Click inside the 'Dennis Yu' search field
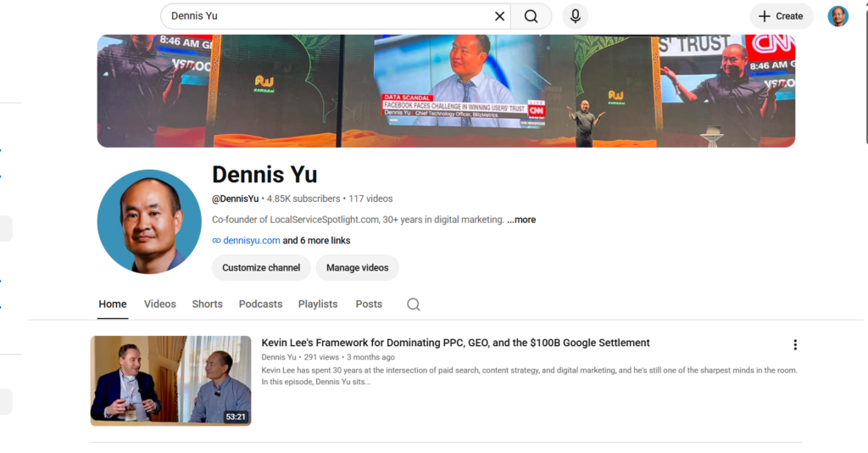 coord(326,17)
